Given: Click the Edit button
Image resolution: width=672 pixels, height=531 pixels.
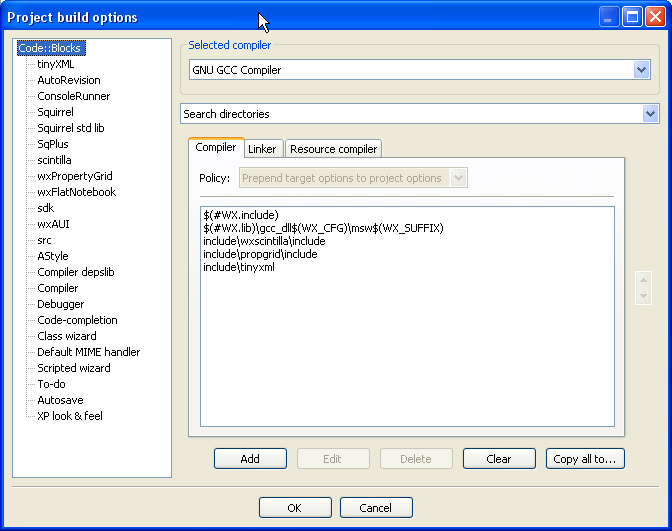Looking at the screenshot, I should coord(333,459).
